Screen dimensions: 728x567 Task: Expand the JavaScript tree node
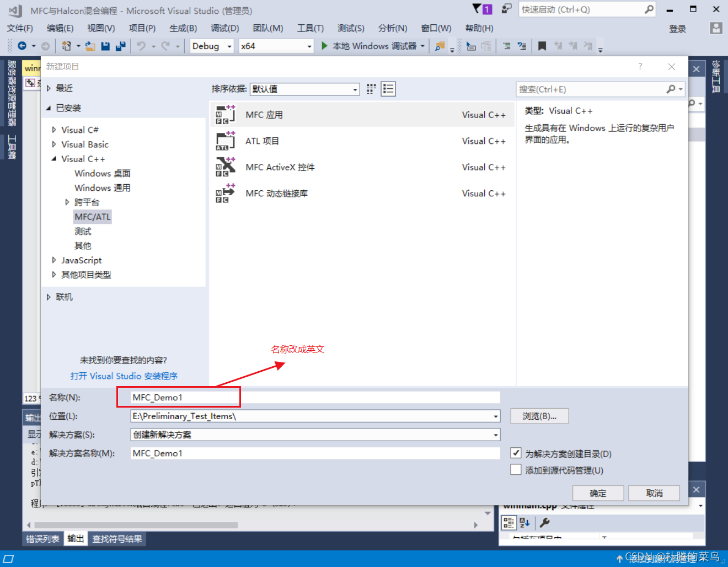[54, 260]
